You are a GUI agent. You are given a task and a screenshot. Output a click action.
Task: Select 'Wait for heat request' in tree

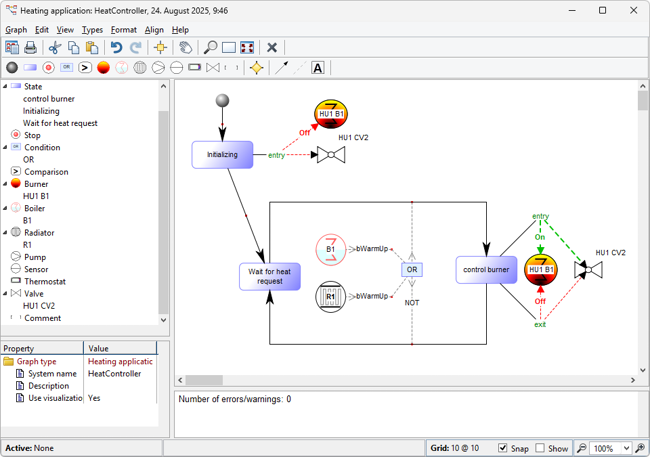pyautogui.click(x=60, y=123)
